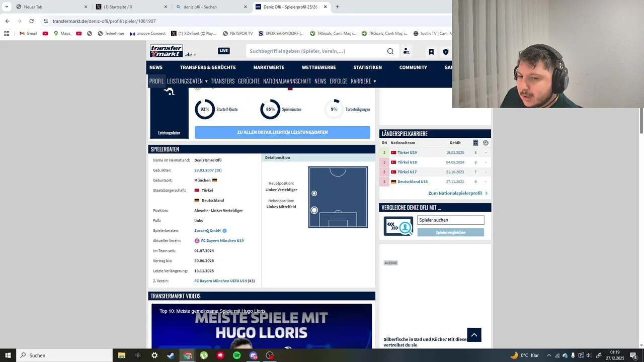Open the MARKTWERTE menu
This screenshot has width=644, height=362.
269,67
